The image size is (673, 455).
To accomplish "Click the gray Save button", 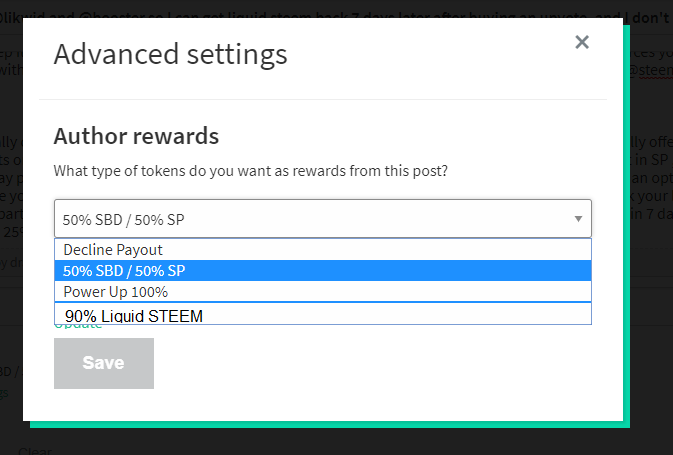I will pyautogui.click(x=104, y=363).
